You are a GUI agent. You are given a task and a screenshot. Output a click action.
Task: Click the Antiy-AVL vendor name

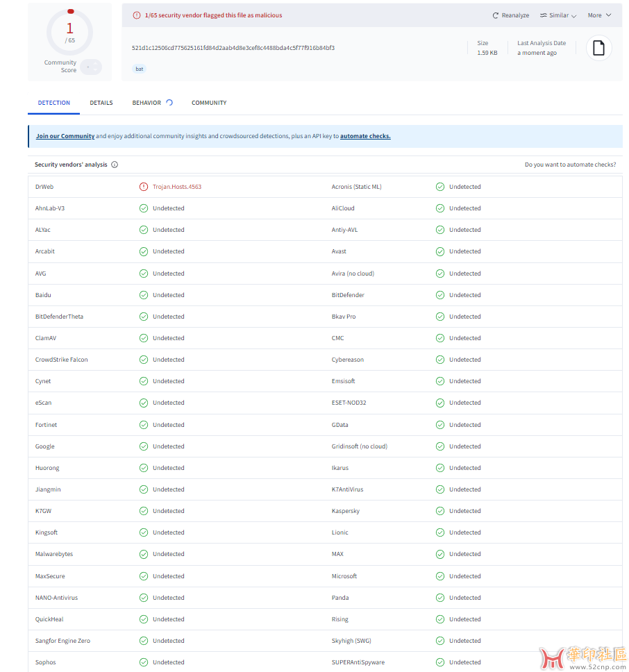[344, 230]
